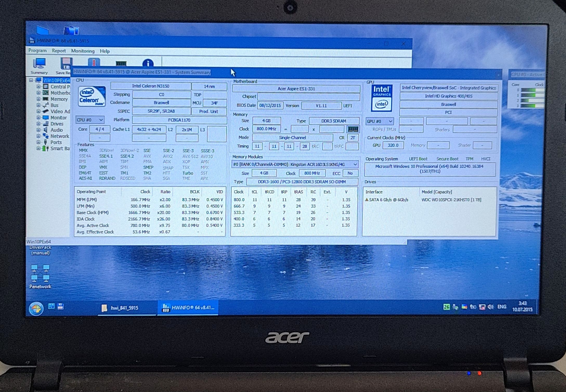Click the HWiNFO logo in main title bar
Screen dimensions: 566x392
click(32, 40)
